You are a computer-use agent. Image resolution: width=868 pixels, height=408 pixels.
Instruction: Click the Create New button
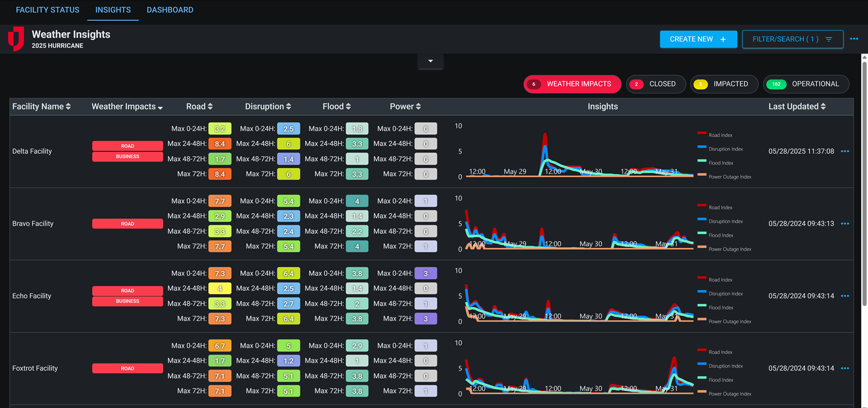698,39
